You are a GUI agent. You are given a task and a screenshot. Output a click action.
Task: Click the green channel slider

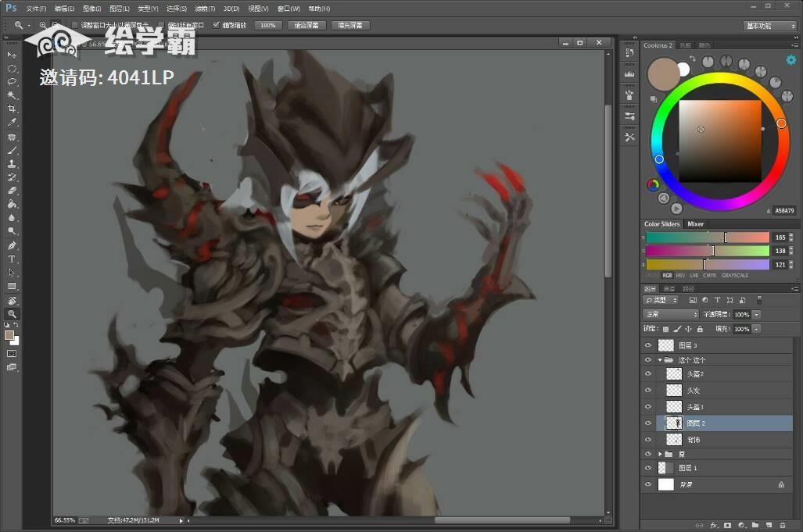pos(708,251)
